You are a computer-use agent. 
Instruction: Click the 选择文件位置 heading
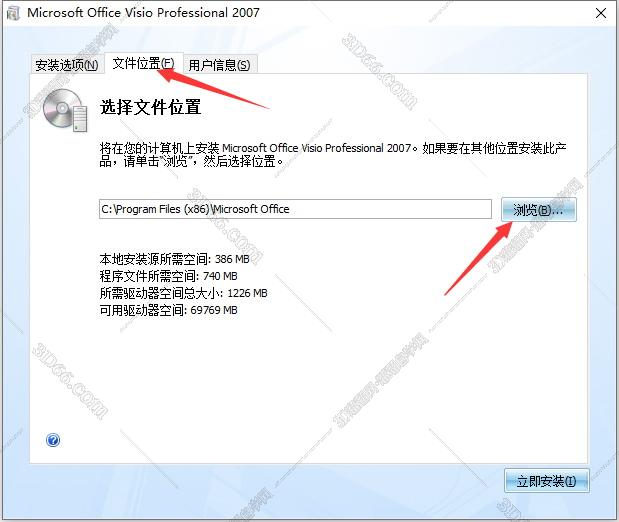pyautogui.click(x=150, y=107)
